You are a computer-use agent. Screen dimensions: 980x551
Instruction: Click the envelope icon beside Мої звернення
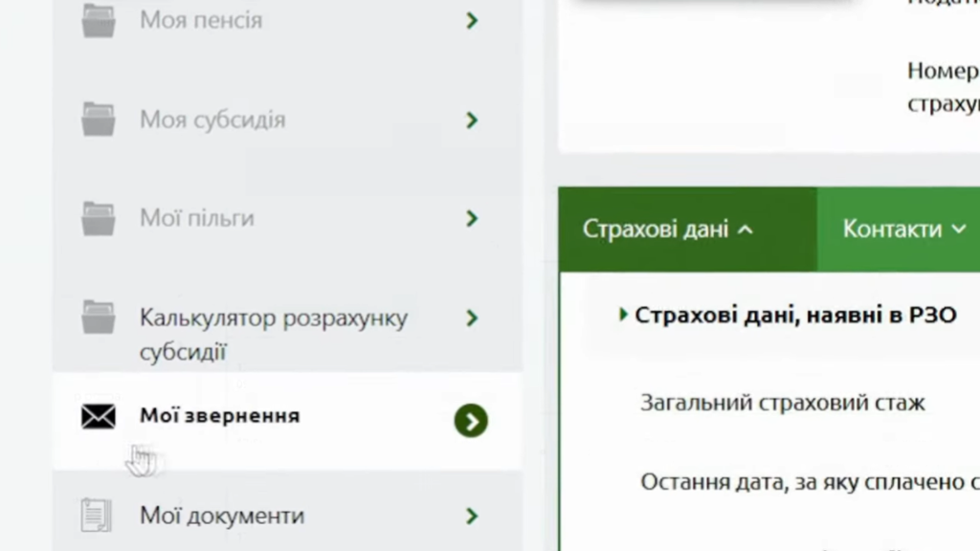[x=98, y=417]
